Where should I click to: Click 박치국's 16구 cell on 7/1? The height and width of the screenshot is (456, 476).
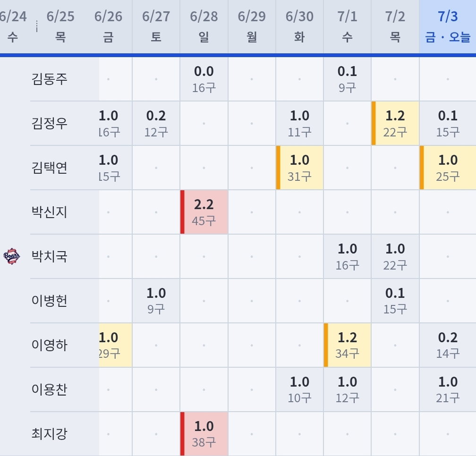click(x=347, y=256)
